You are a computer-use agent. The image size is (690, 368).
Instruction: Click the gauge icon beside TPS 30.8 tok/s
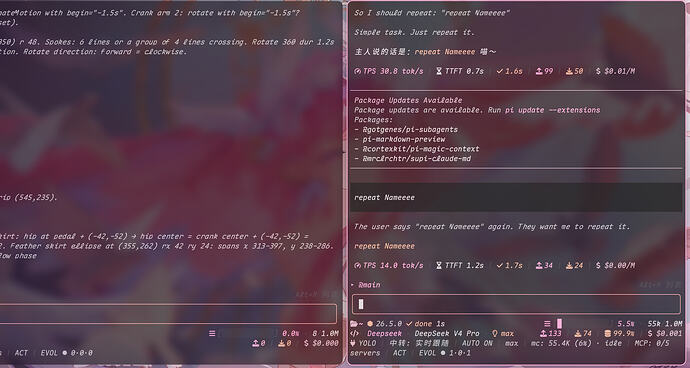point(357,71)
